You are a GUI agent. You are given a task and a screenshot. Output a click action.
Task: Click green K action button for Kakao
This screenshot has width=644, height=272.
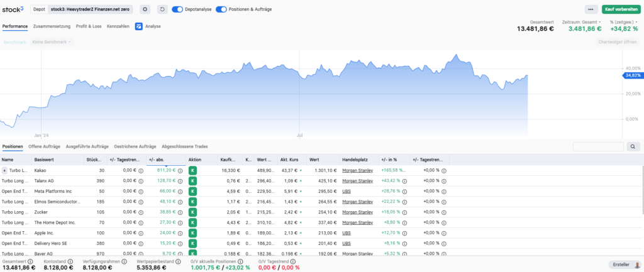[x=192, y=170]
